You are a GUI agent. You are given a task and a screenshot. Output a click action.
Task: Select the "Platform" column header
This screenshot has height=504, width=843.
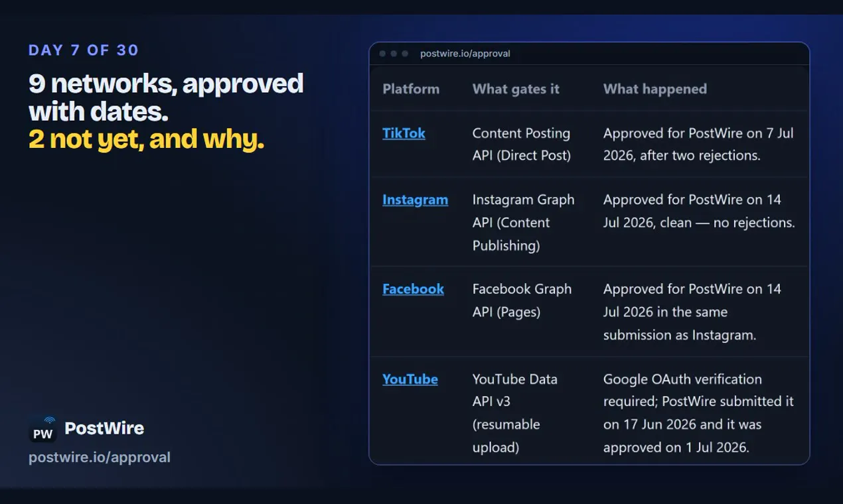(411, 89)
